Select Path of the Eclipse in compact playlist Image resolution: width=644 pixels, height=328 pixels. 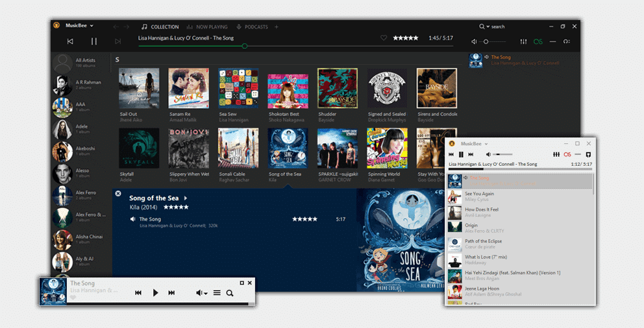520,244
